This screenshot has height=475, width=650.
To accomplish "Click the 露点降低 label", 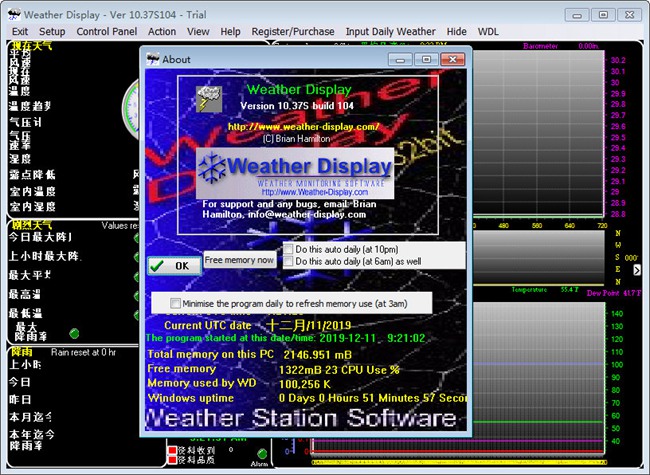I will click(x=32, y=175).
